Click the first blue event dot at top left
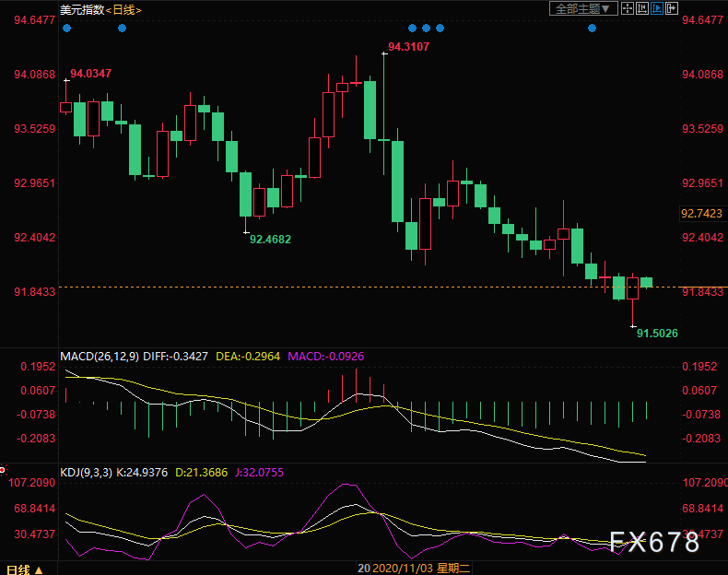The height and width of the screenshot is (575, 728). [66, 28]
